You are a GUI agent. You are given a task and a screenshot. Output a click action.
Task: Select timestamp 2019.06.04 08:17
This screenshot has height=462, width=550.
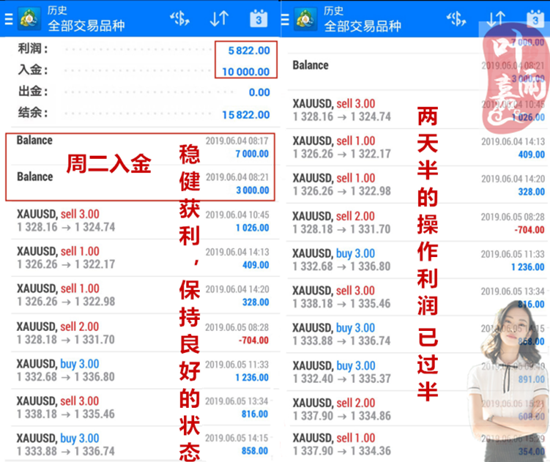tap(237, 141)
